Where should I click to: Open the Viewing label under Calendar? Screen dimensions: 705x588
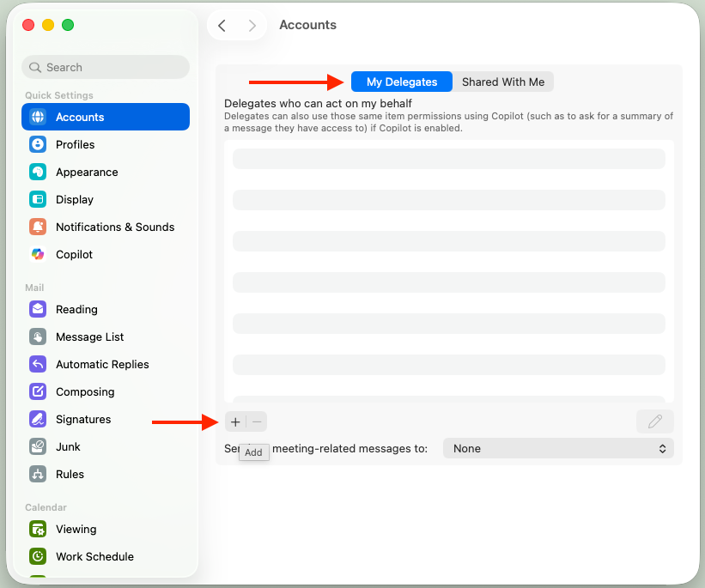pyautogui.click(x=76, y=529)
